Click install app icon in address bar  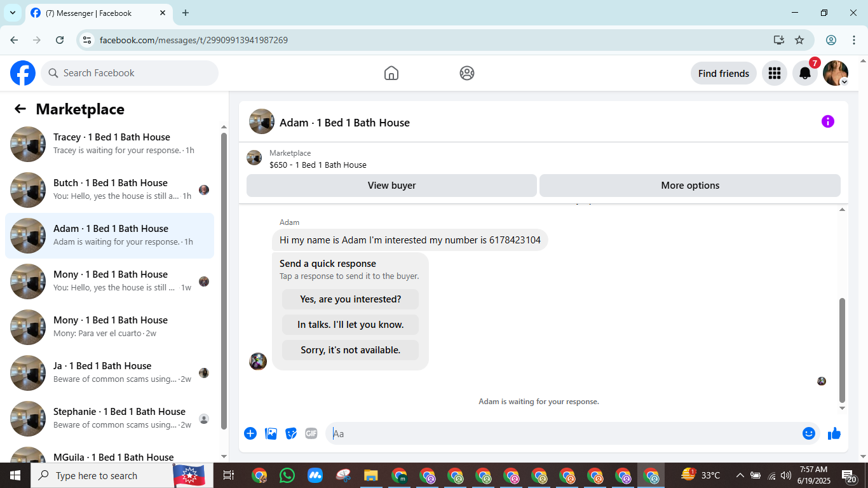tap(779, 40)
